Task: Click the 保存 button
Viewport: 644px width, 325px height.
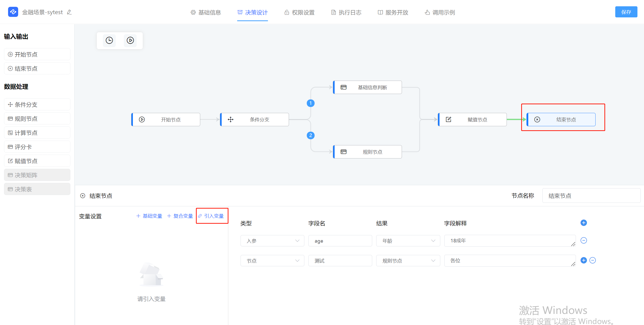Action: pos(626,12)
